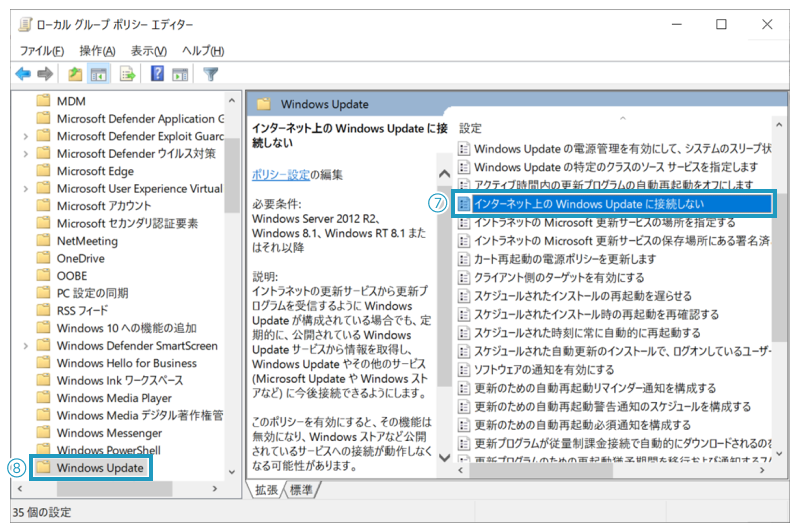Viewport: 800px width, 532px height.
Task: Click the NetMeeting folder icon
Action: click(44, 240)
